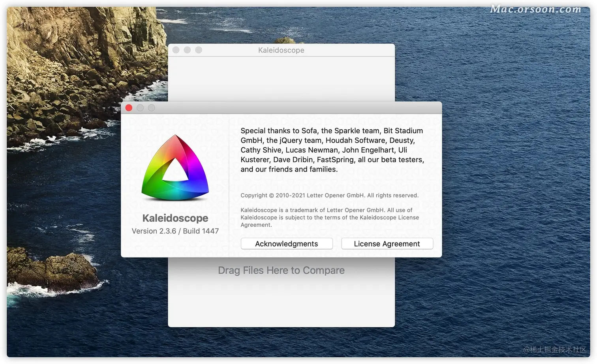Click the grayed zoom button in the Kaleidoscope main window
The height and width of the screenshot is (364, 597).
[x=199, y=50]
